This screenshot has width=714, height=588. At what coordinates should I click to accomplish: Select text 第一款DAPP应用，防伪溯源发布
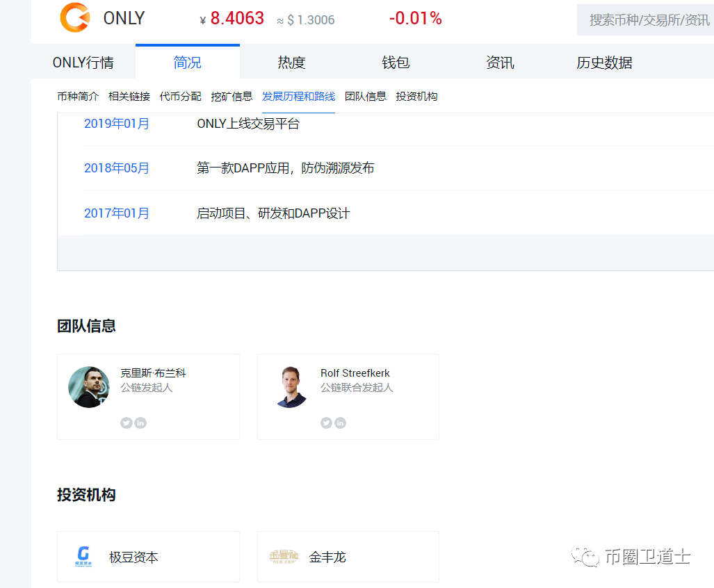pyautogui.click(x=286, y=168)
